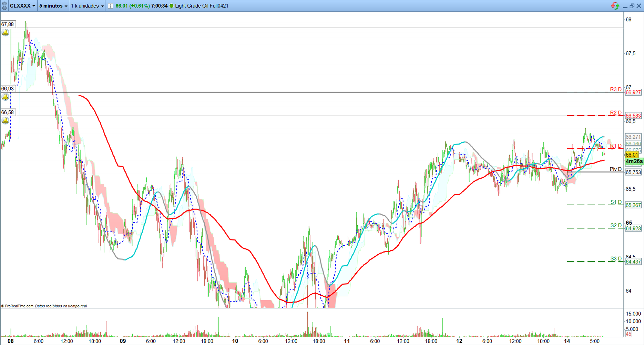Click date marker 12 on time axis
Image resolution: width=644 pixels, height=345 pixels.
[x=459, y=341]
